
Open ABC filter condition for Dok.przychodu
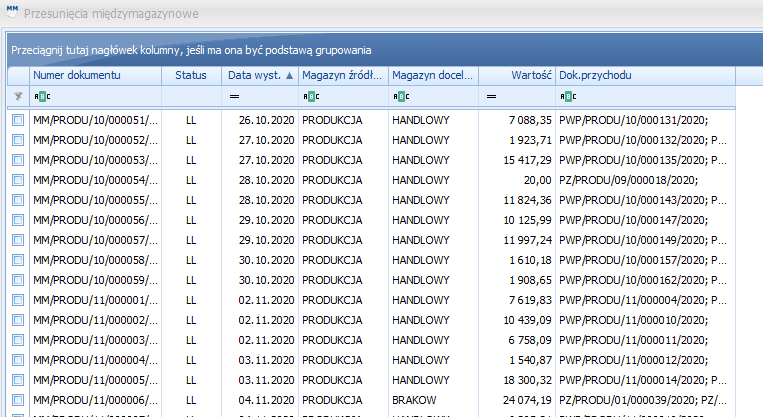pyautogui.click(x=568, y=96)
